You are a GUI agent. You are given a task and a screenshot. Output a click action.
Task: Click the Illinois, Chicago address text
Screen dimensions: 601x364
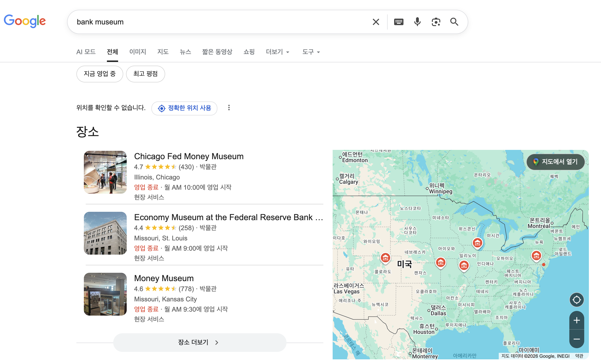[x=157, y=177]
